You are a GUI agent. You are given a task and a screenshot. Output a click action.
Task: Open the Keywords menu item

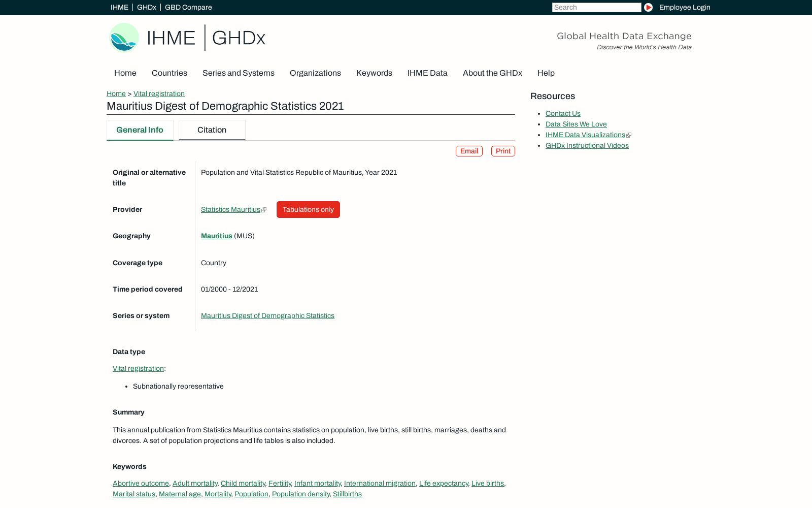374,73
